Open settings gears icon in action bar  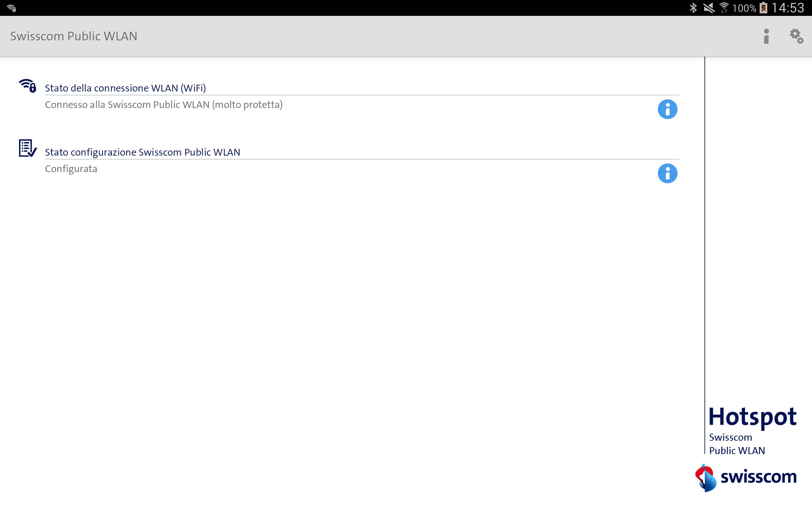(x=796, y=36)
